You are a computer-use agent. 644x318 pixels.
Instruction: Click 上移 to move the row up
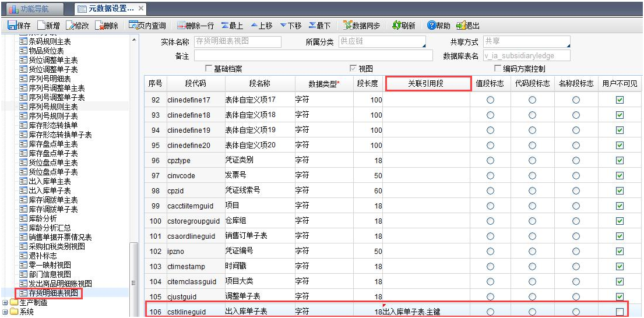click(x=262, y=26)
